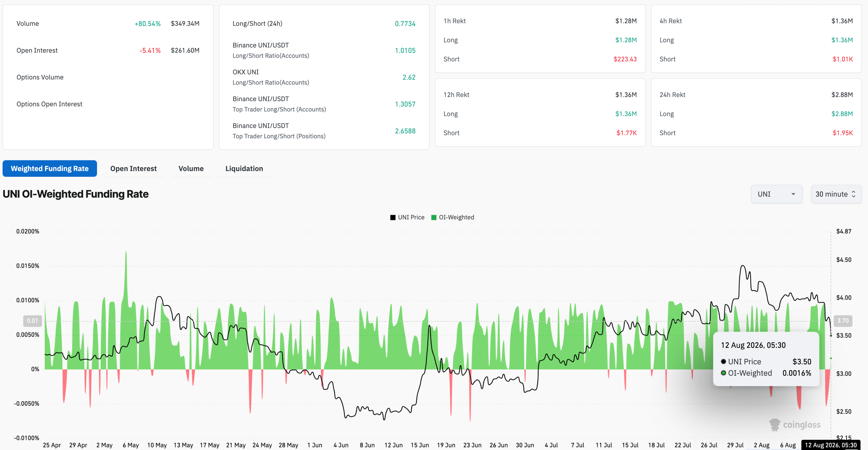Switch to the Liquidation tab
This screenshot has height=450, width=868.
pos(244,168)
